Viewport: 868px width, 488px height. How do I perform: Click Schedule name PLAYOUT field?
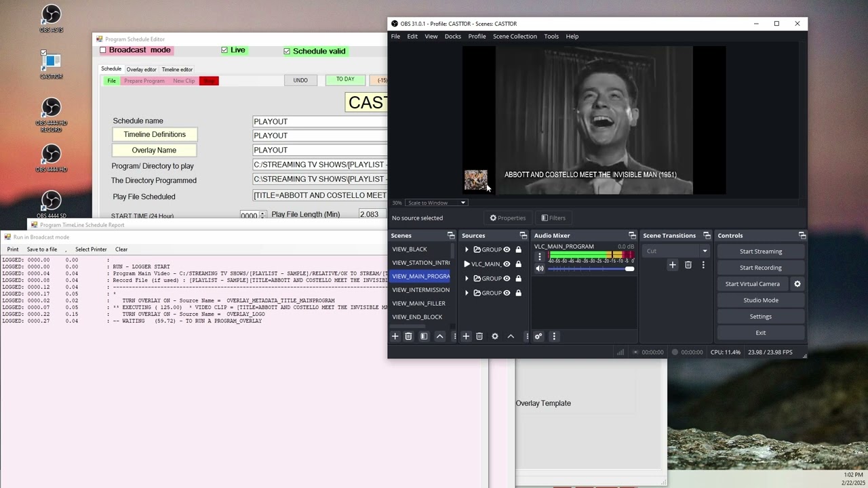320,121
